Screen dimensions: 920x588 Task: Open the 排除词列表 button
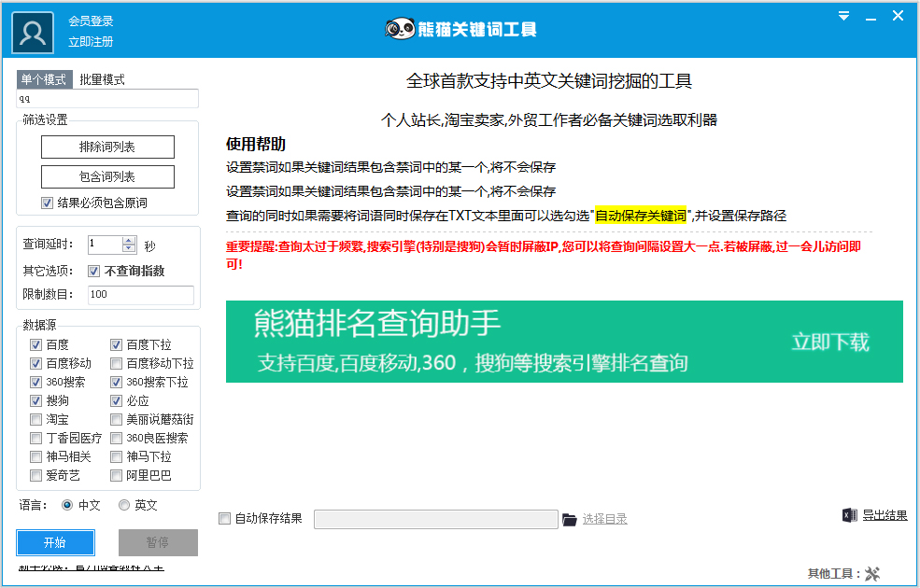point(107,147)
